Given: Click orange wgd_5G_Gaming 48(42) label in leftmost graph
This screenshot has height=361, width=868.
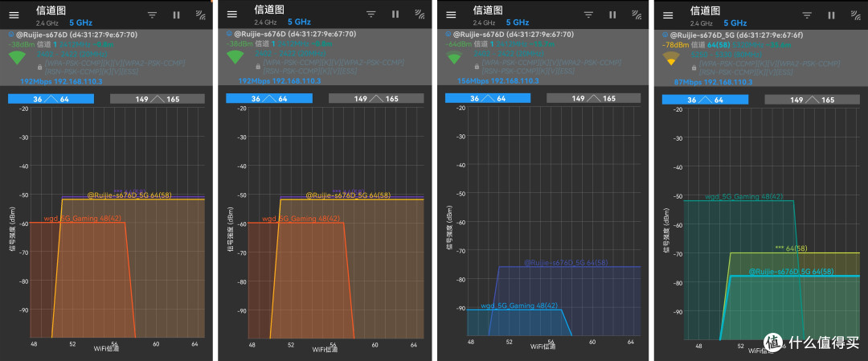Looking at the screenshot, I should (81, 219).
